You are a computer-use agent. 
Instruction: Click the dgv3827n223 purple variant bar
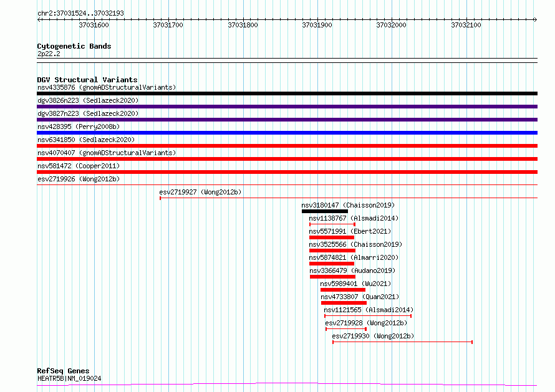[x=287, y=120]
